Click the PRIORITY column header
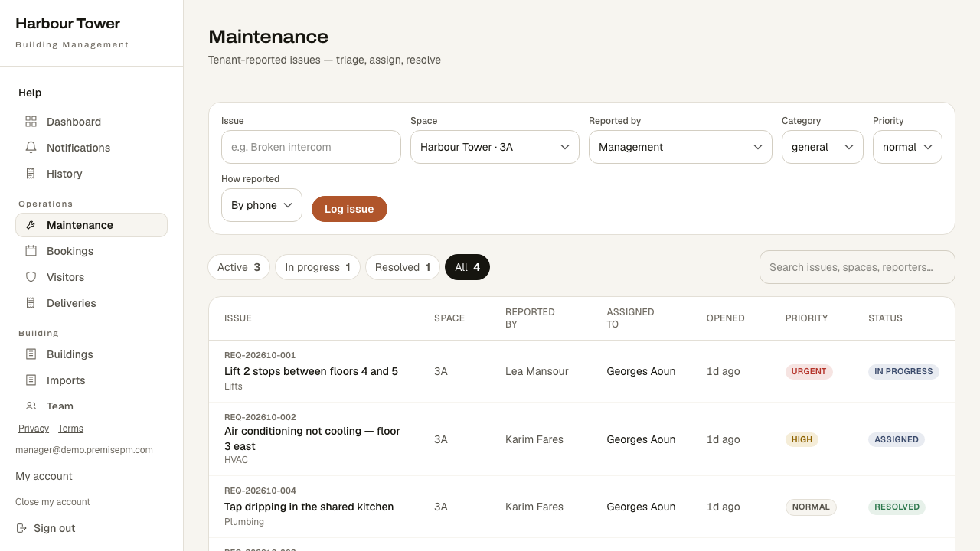This screenshot has height=551, width=980. click(x=806, y=318)
